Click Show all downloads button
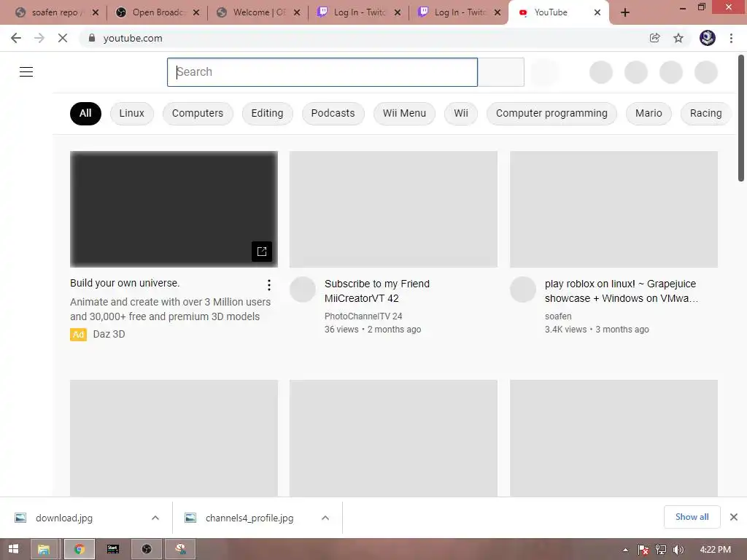747x560 pixels. tap(692, 517)
